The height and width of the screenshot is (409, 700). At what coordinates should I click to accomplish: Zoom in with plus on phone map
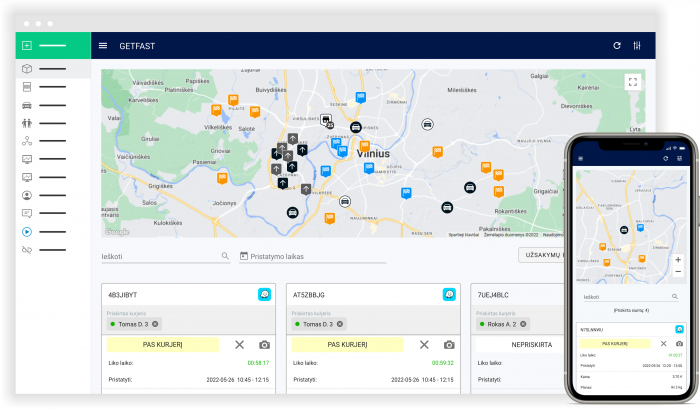(x=678, y=260)
